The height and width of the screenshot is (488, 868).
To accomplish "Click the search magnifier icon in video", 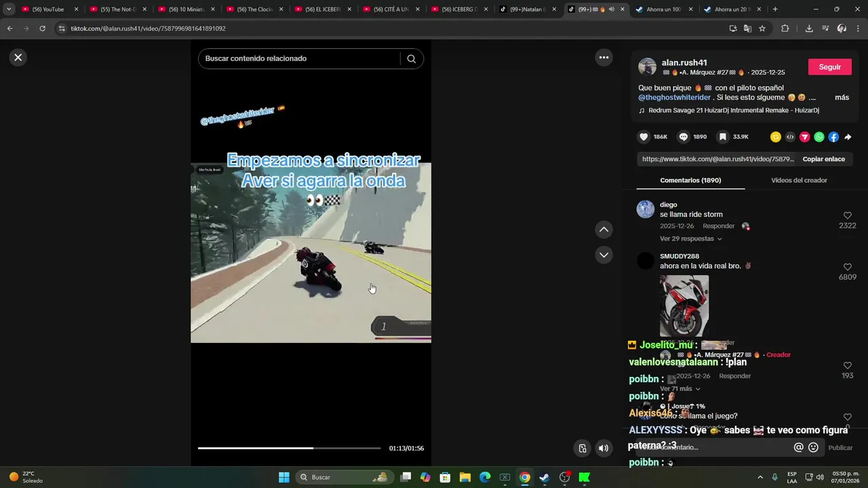I will click(x=411, y=59).
